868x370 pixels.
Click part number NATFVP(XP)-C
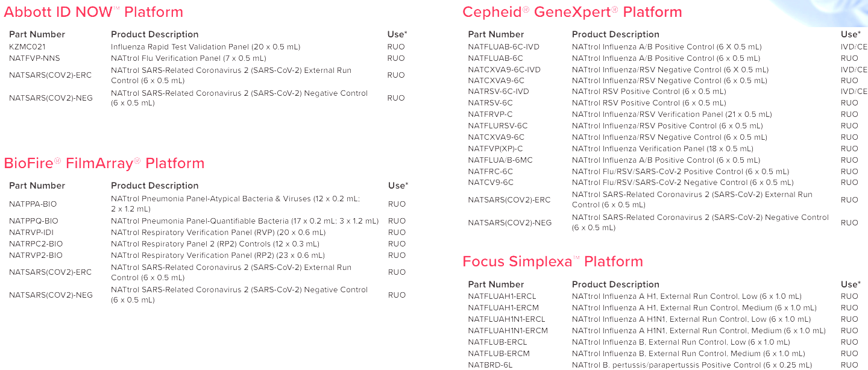(495, 149)
